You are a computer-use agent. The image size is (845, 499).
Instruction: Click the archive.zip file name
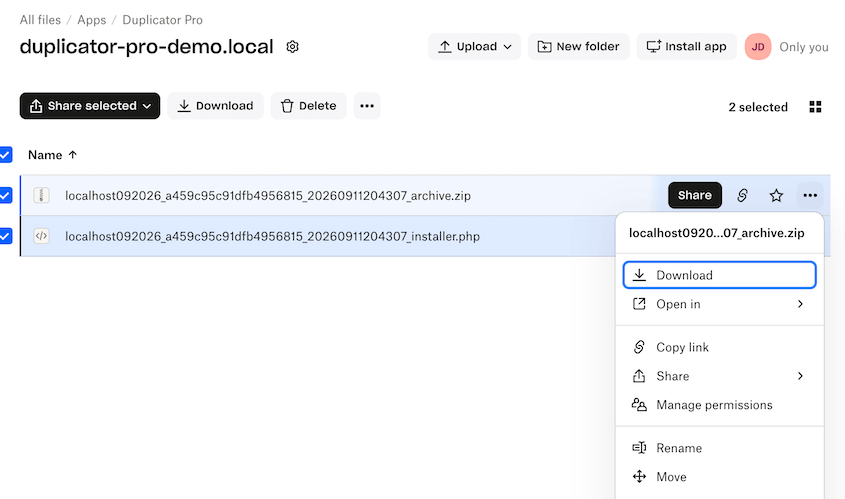click(x=268, y=196)
